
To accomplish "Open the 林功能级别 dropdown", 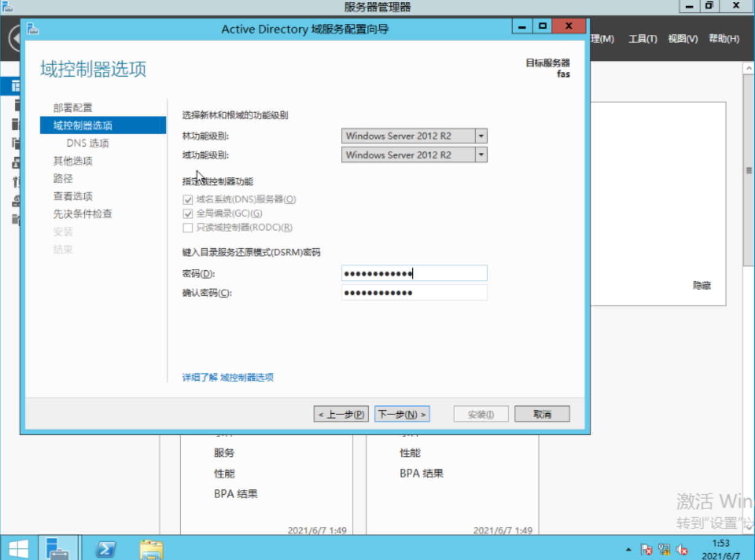I will tap(481, 136).
